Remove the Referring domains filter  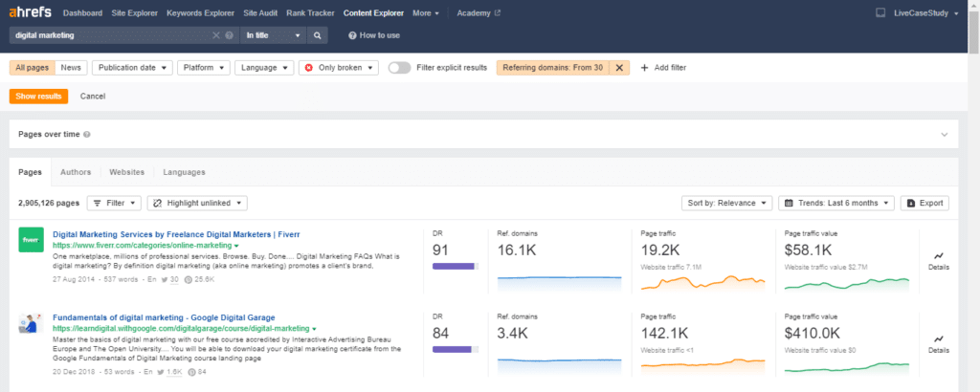[x=619, y=68]
